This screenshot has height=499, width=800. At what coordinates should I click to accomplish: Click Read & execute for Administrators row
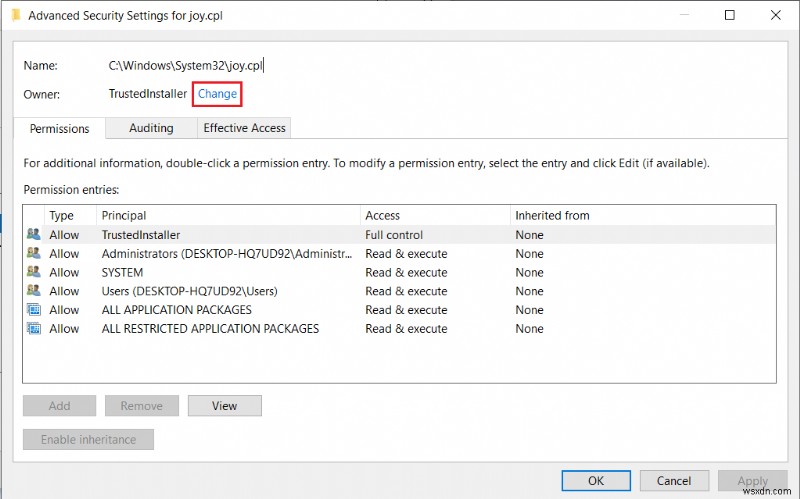406,254
